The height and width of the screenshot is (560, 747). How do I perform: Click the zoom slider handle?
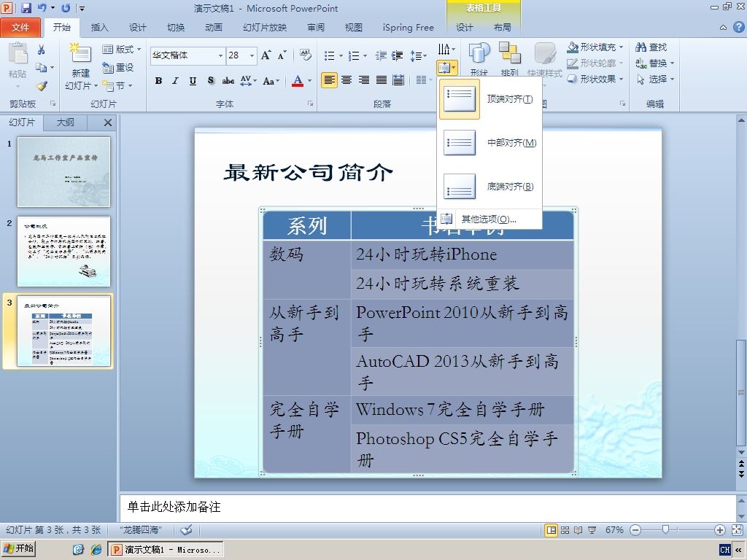[665, 529]
